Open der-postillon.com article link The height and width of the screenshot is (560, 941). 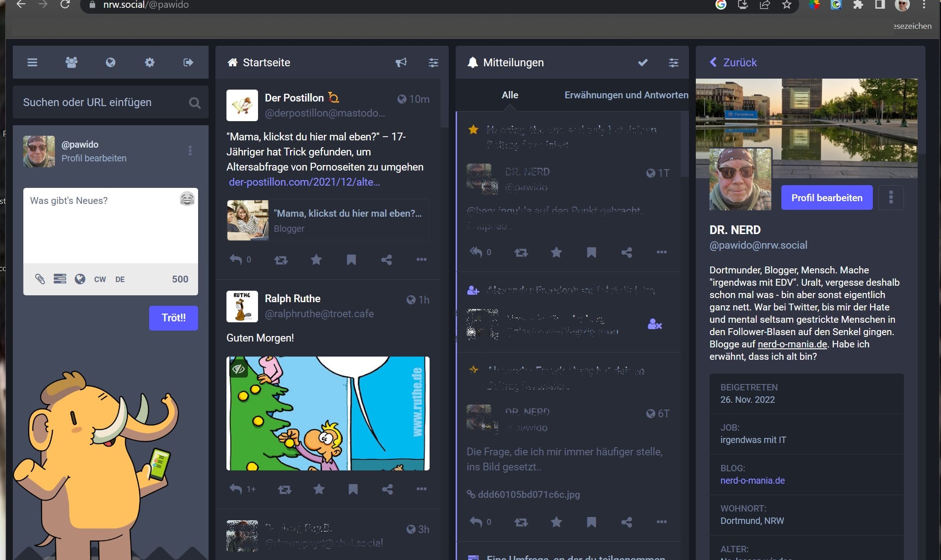(304, 182)
